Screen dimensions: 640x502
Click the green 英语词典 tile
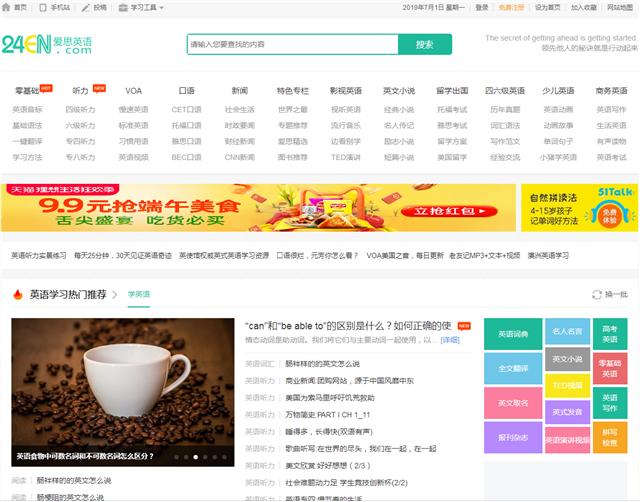click(513, 334)
